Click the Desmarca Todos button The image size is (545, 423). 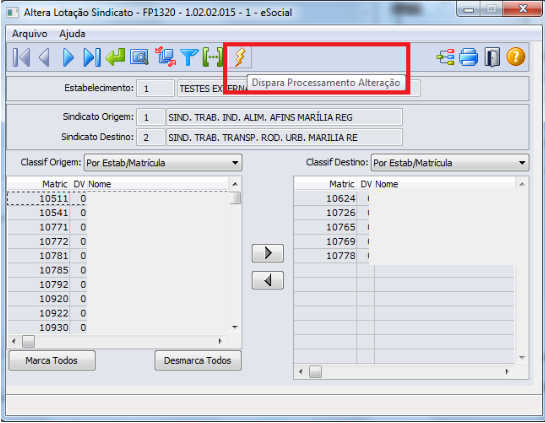point(198,360)
